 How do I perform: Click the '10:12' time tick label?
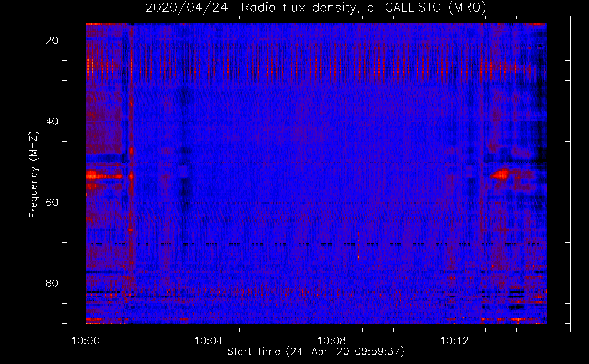(455, 341)
